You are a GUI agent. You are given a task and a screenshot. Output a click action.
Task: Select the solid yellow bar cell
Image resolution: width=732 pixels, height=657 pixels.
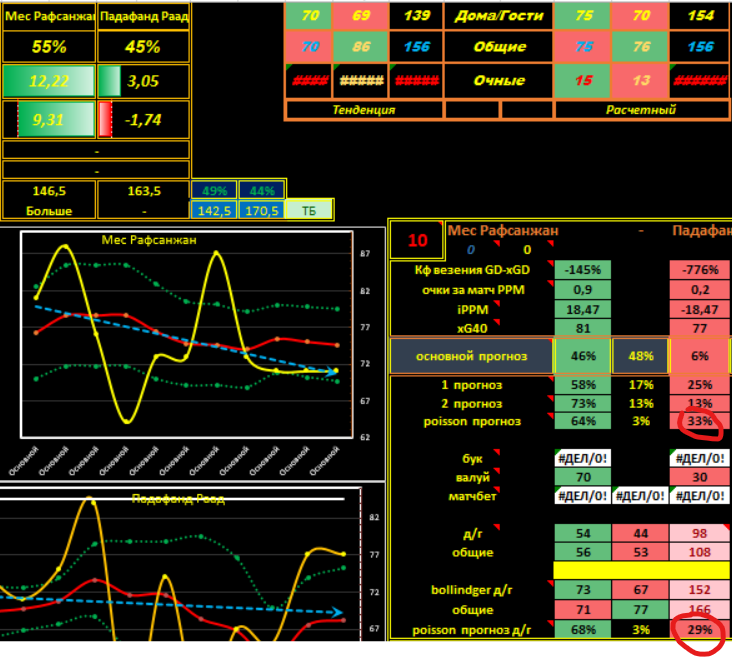(641, 570)
